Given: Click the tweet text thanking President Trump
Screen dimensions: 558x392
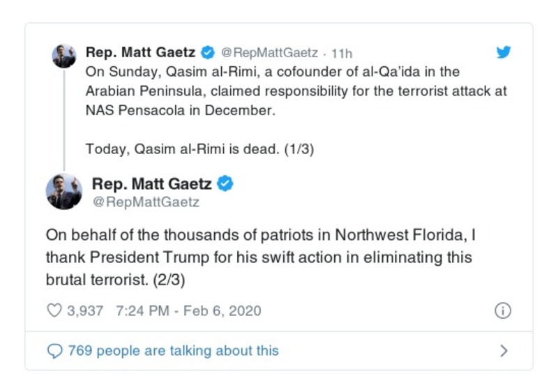Looking at the screenshot, I should coord(258,257).
